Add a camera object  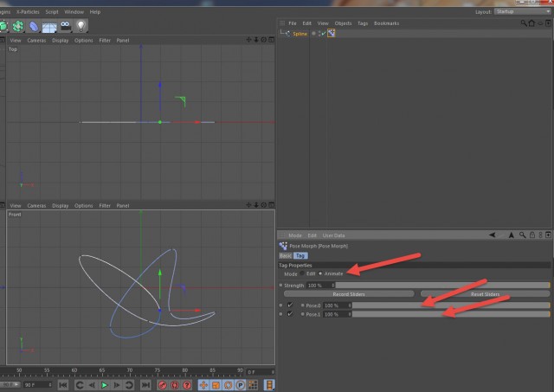[x=66, y=25]
